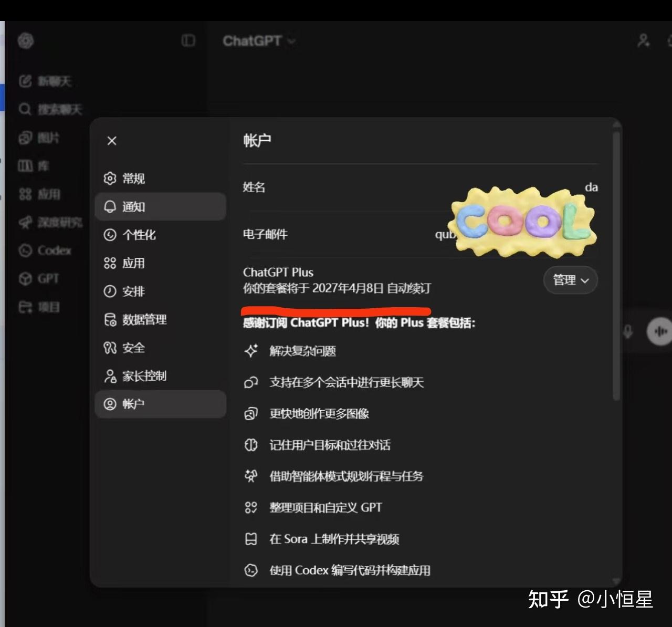Open 库 in the main sidebar
Viewport: 672px width, 627px height.
[x=34, y=166]
